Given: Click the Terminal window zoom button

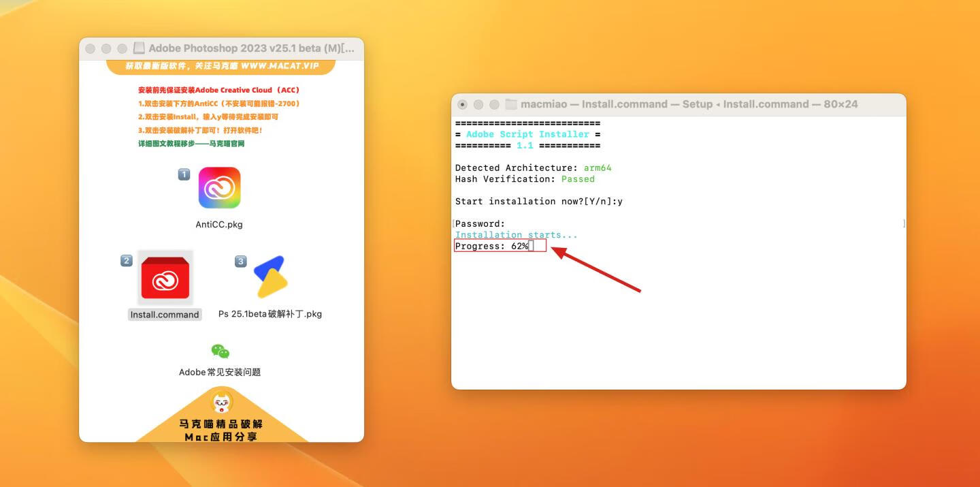Looking at the screenshot, I should (493, 104).
